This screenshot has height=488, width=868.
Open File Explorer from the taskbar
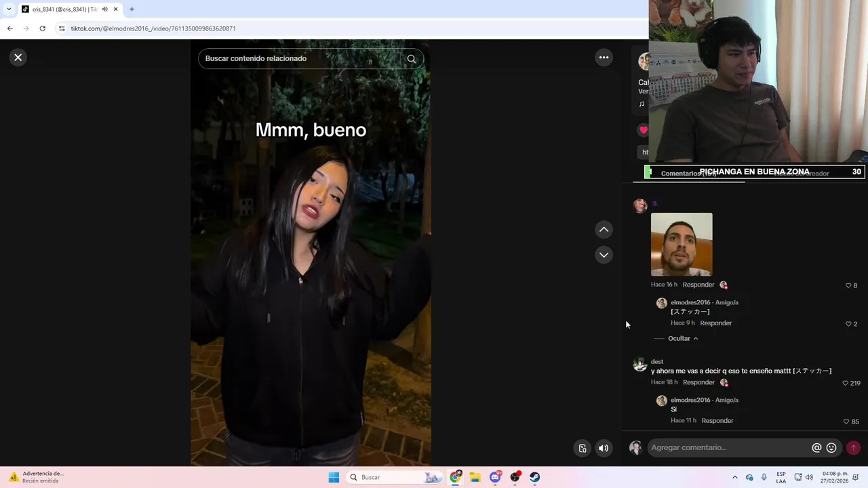click(475, 477)
